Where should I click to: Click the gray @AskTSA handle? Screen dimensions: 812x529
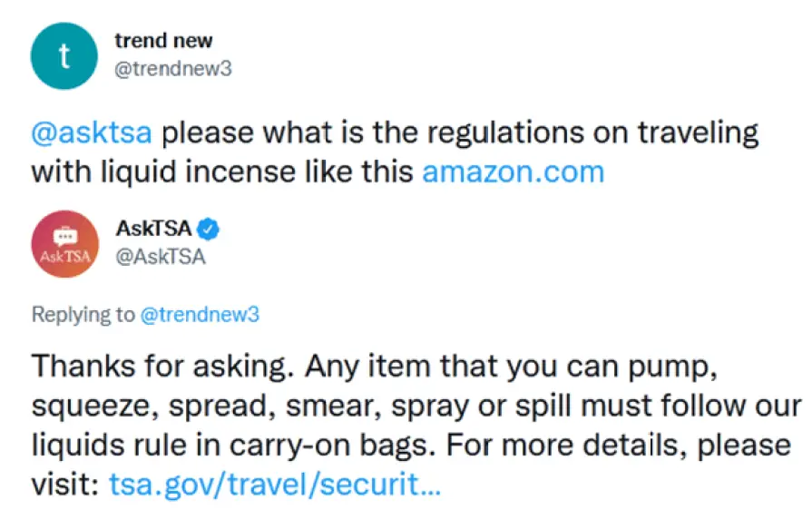point(161,257)
